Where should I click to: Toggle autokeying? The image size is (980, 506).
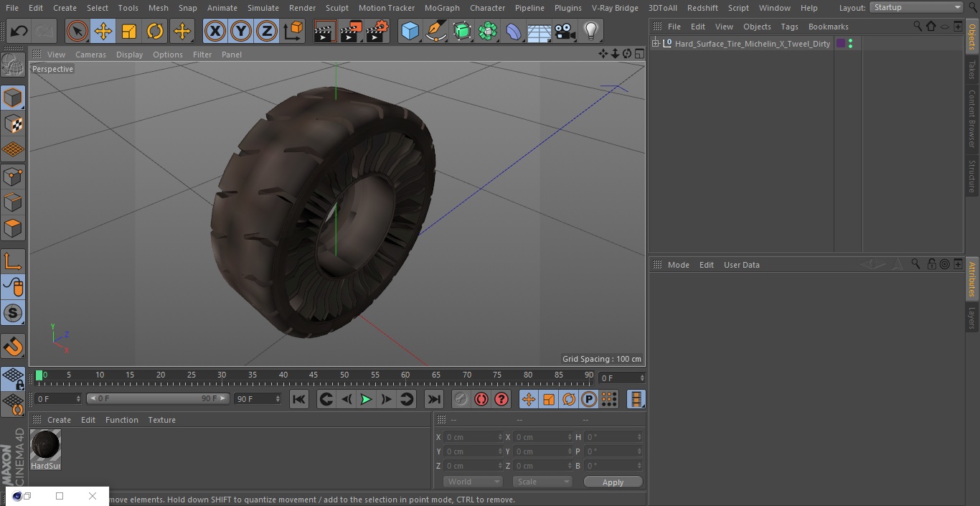[481, 399]
